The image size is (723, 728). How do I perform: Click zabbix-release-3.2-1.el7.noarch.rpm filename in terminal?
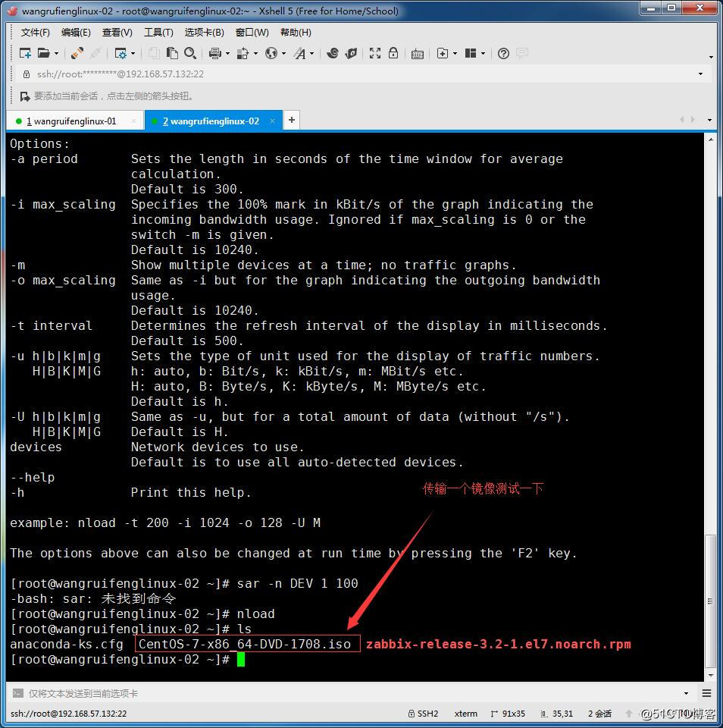[x=499, y=644]
